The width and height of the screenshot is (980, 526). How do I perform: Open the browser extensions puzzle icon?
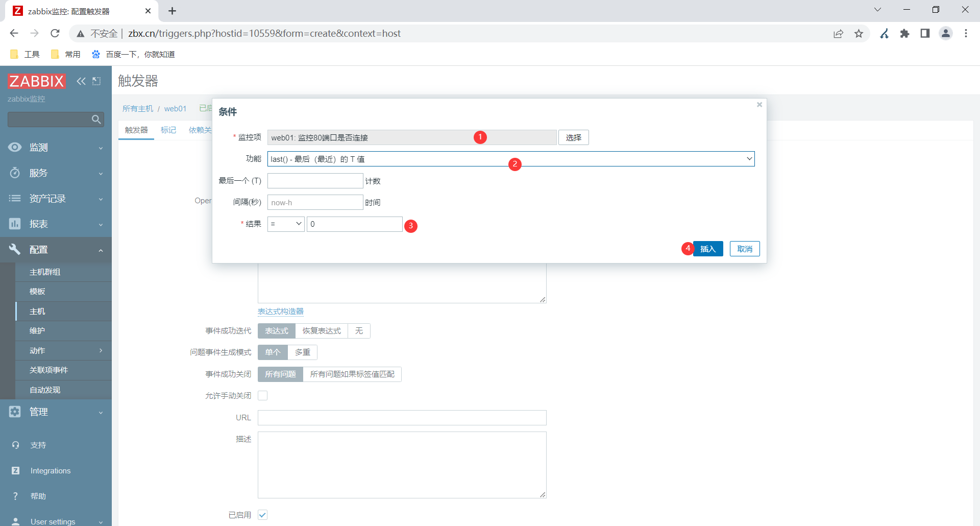click(904, 34)
